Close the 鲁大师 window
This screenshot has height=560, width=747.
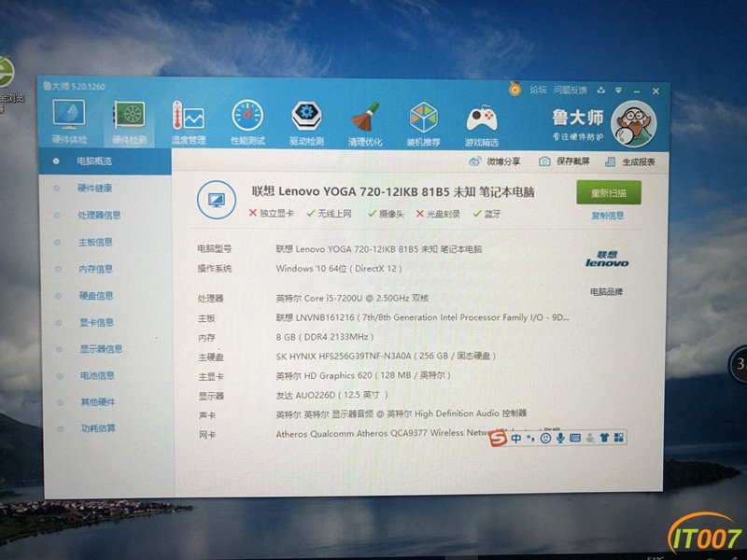tap(655, 91)
